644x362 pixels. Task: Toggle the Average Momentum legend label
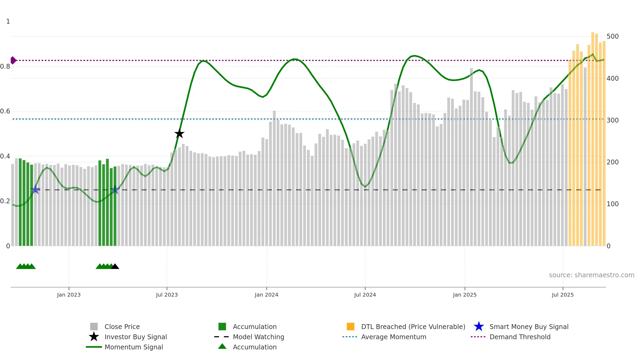coord(394,337)
